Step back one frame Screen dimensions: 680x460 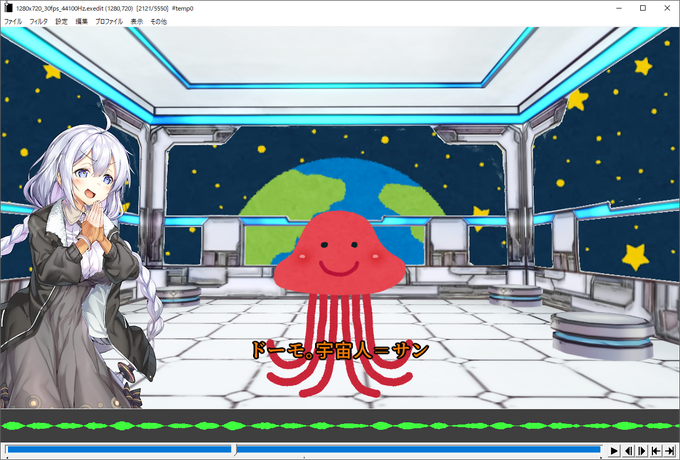pyautogui.click(x=628, y=450)
